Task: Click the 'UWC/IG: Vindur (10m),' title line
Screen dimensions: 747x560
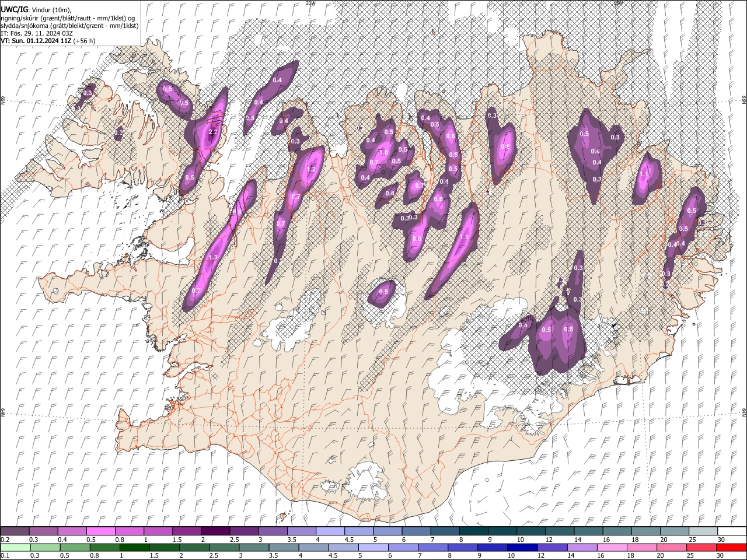Action: pos(36,10)
